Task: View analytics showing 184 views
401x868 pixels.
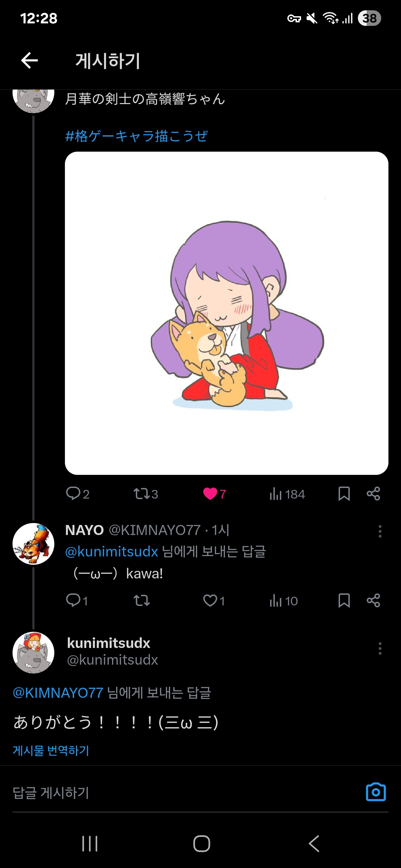Action: [287, 494]
